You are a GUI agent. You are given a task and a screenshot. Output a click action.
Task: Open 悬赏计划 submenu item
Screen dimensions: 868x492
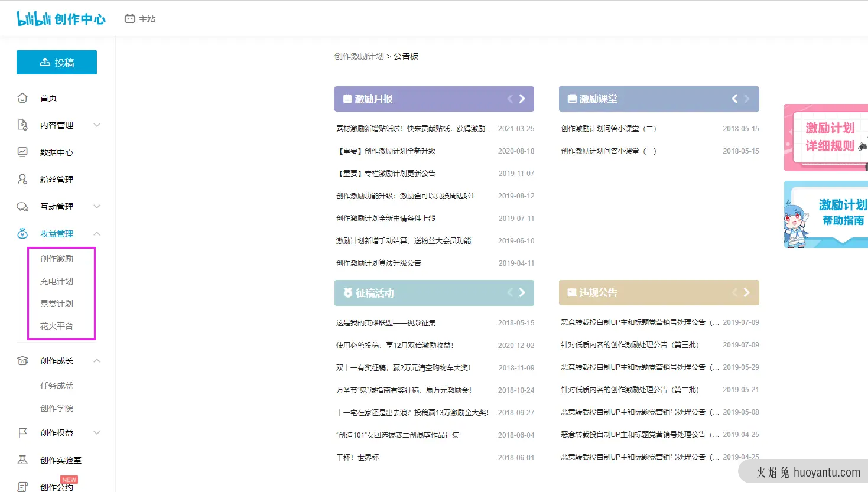click(x=57, y=304)
